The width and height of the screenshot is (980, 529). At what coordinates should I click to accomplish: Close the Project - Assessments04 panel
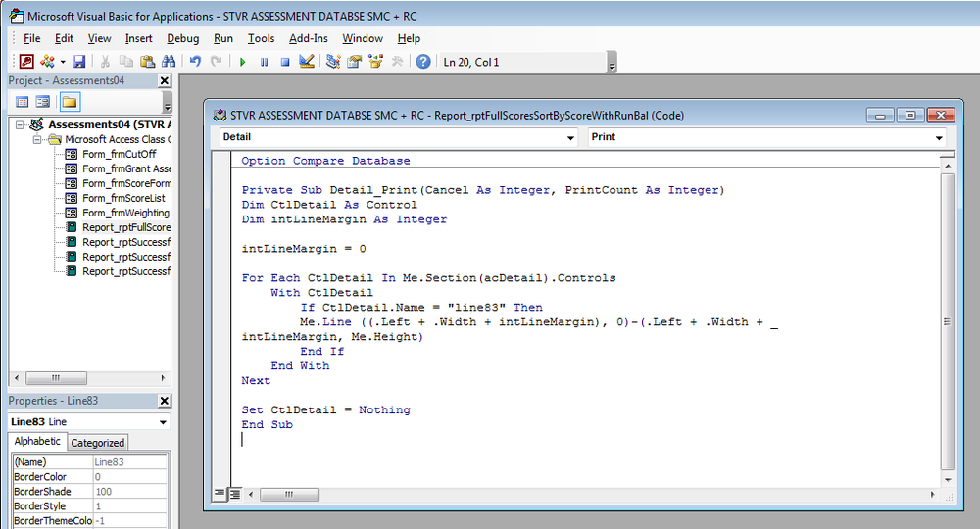click(x=165, y=80)
